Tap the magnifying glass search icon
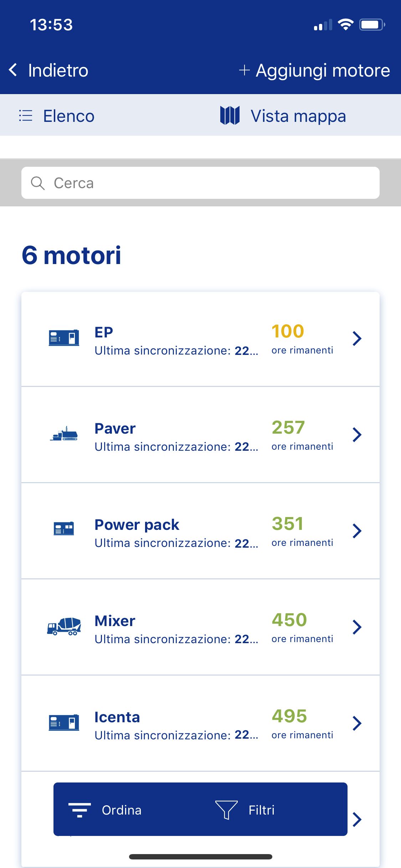The width and height of the screenshot is (401, 868). pyautogui.click(x=37, y=183)
